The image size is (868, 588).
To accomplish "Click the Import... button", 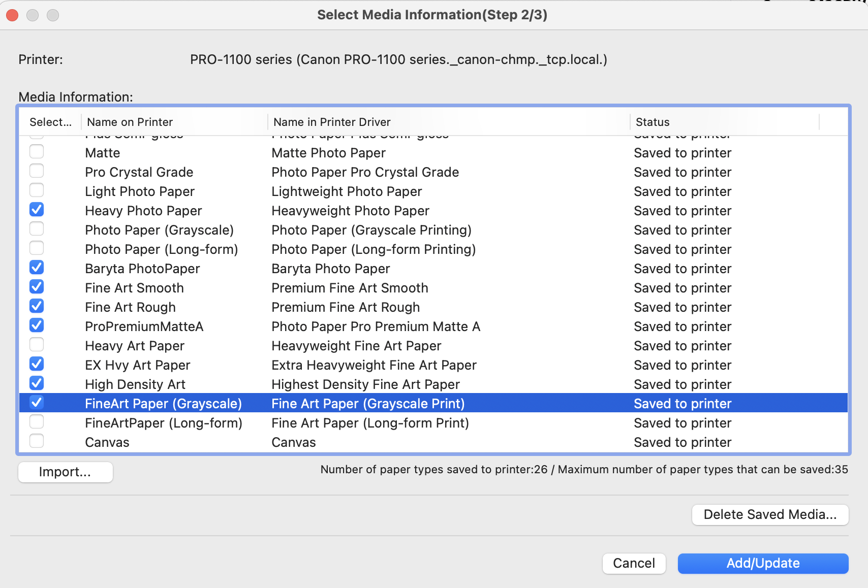I will click(65, 472).
